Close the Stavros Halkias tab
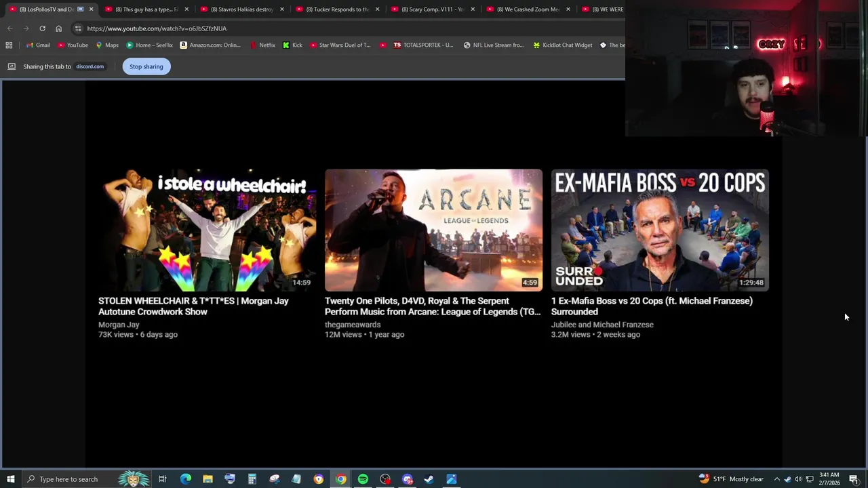The height and width of the screenshot is (488, 868). (x=282, y=9)
